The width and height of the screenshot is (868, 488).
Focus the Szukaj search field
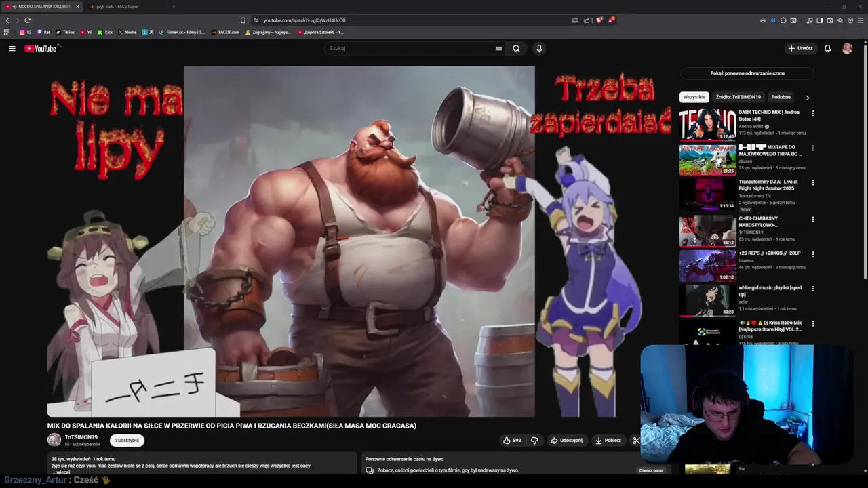(410, 48)
